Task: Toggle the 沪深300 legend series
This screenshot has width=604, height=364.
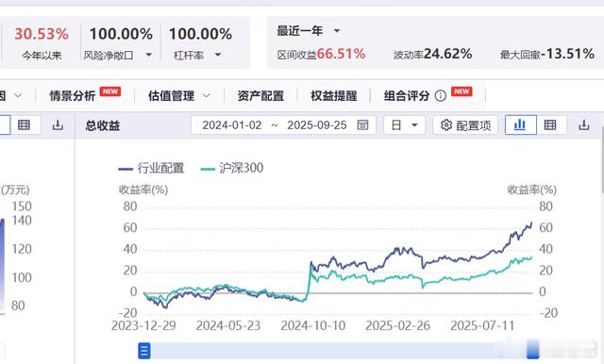Action: [232, 168]
